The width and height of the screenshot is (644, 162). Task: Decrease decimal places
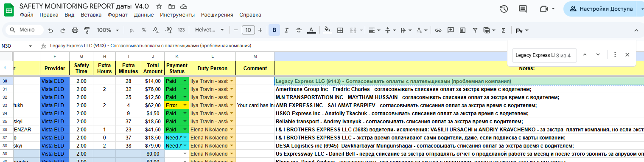tap(156, 30)
